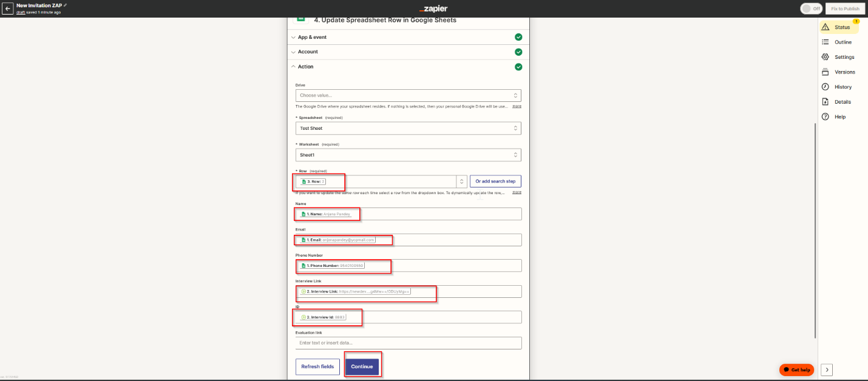Collapse the Action section
Screen dimensions: 868x381
(408, 67)
